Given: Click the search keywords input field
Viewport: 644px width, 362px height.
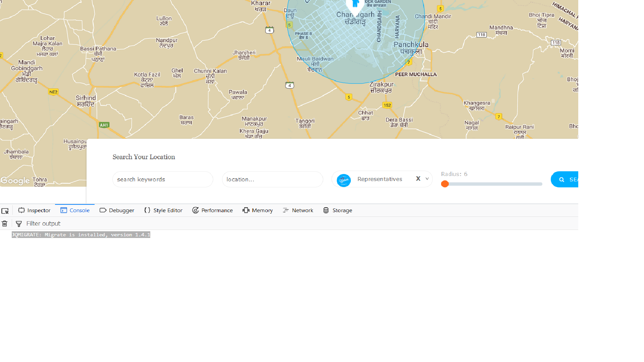Looking at the screenshot, I should [162, 179].
